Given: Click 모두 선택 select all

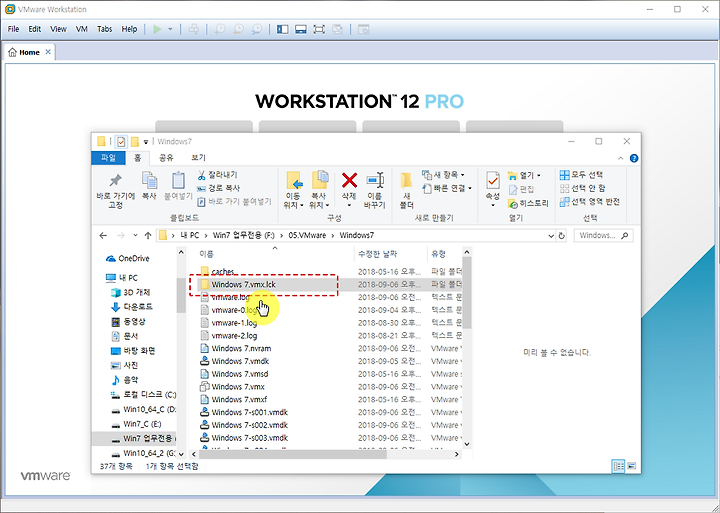Looking at the screenshot, I should click(581, 175).
